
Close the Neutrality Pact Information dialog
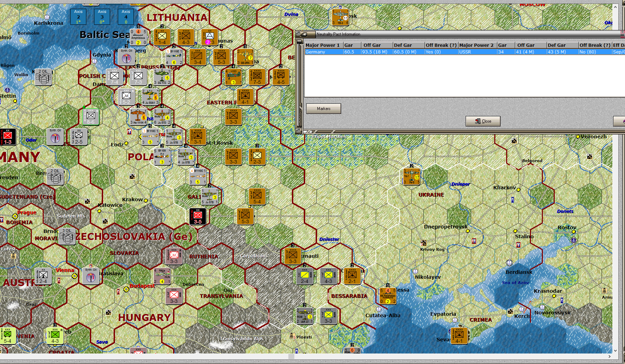click(x=483, y=121)
